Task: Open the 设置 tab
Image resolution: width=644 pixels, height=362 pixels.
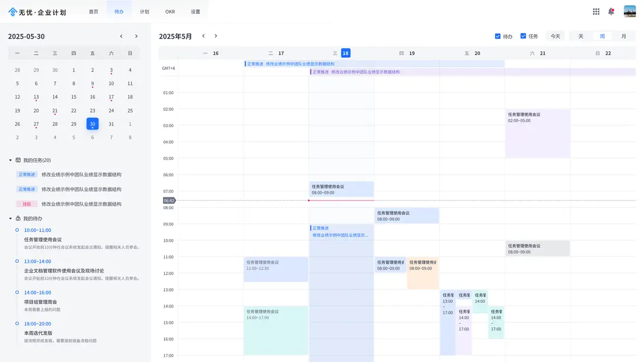Action: point(195,12)
